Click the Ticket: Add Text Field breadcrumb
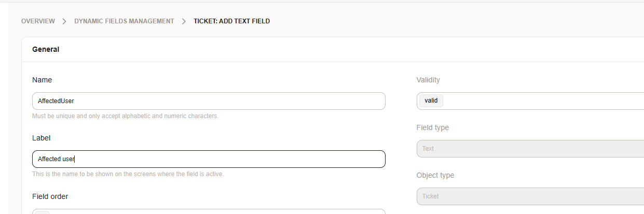 click(x=231, y=21)
